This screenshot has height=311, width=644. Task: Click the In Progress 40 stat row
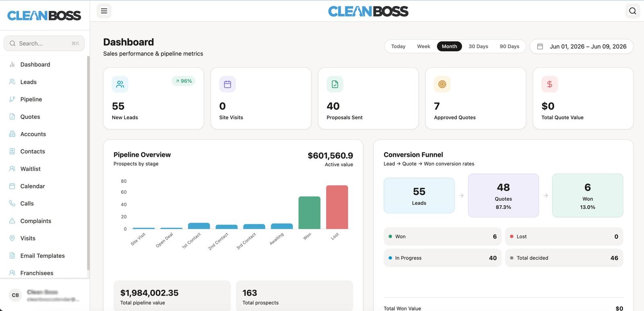pyautogui.click(x=442, y=258)
